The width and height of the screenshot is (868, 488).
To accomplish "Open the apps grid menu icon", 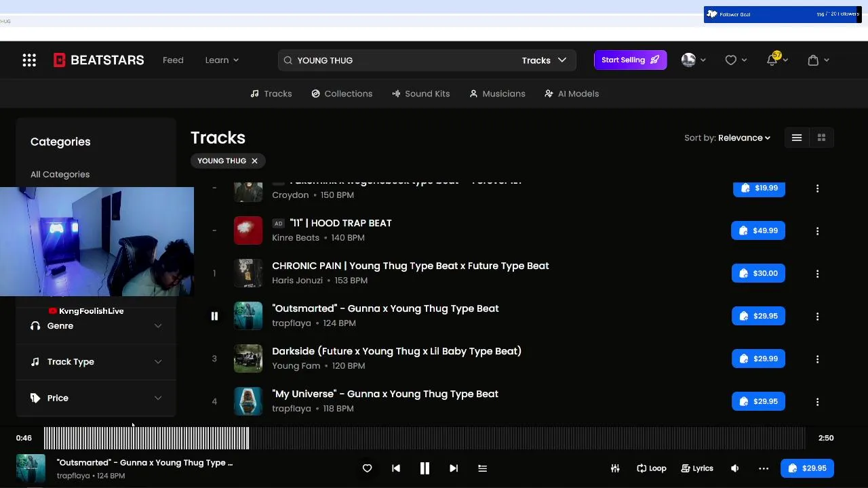I will tap(29, 60).
